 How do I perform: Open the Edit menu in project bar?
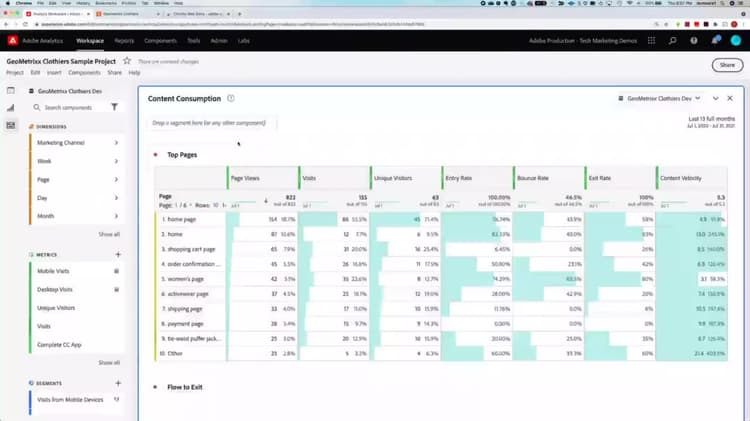[x=35, y=73]
